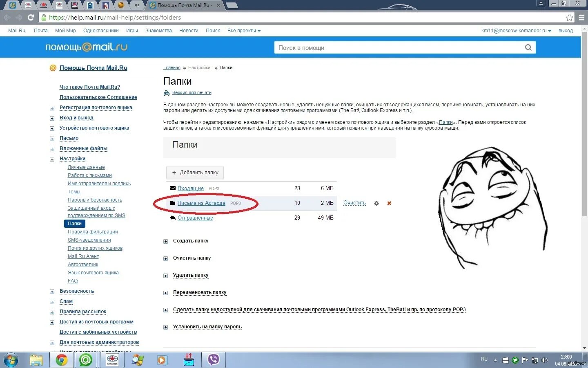The height and width of the screenshot is (368, 588).
Task: Open Viber from taskbar
Action: click(214, 360)
